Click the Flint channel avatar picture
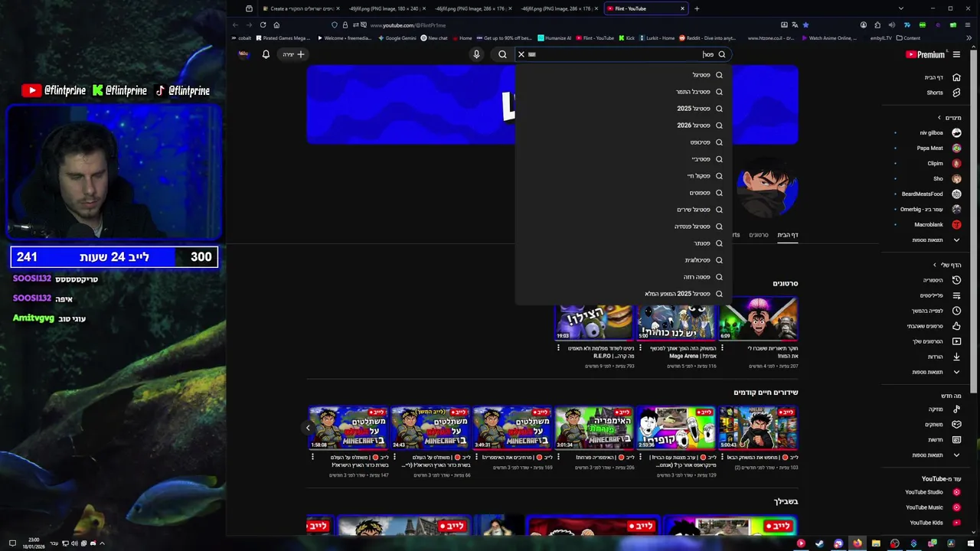The image size is (980, 551). [x=767, y=188]
